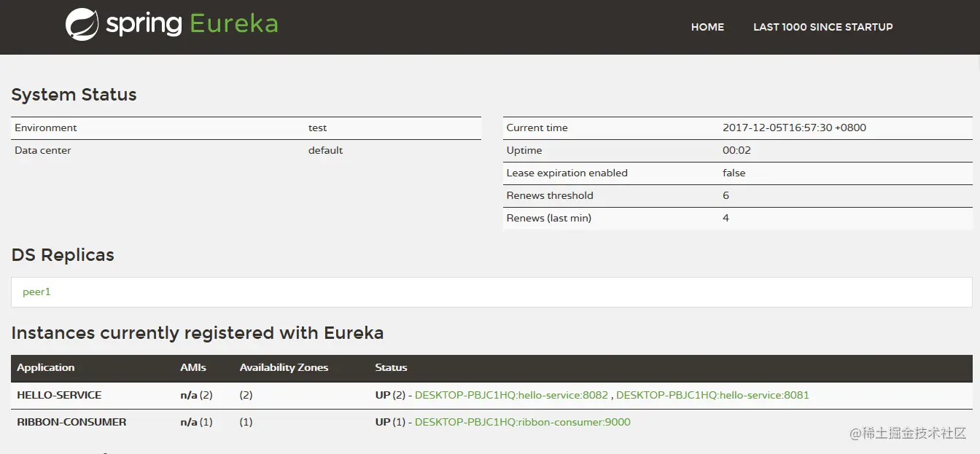Select the renews threshold value 6
980x454 pixels.
[x=726, y=195]
